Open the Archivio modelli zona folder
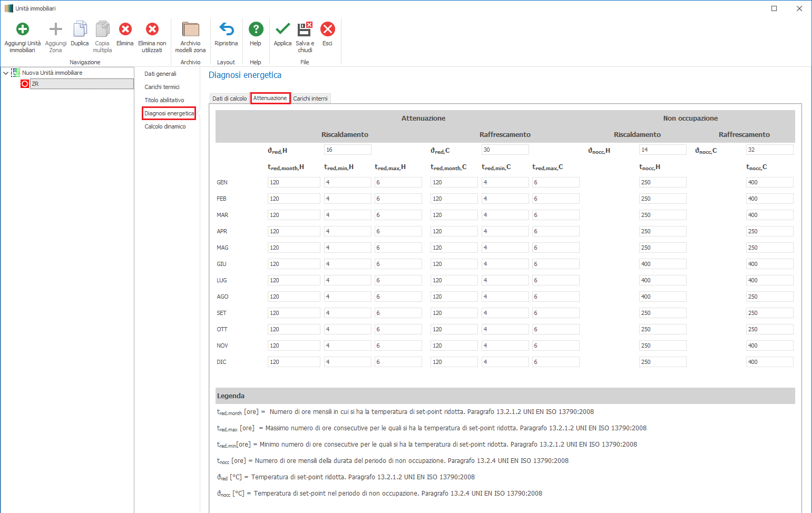Screen dimensions: 812x513 (x=190, y=29)
